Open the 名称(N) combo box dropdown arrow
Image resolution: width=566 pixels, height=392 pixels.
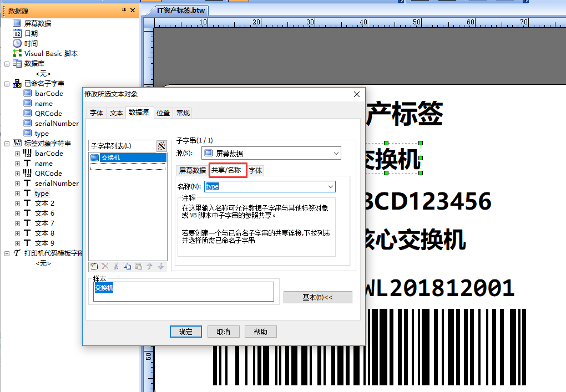pos(330,186)
